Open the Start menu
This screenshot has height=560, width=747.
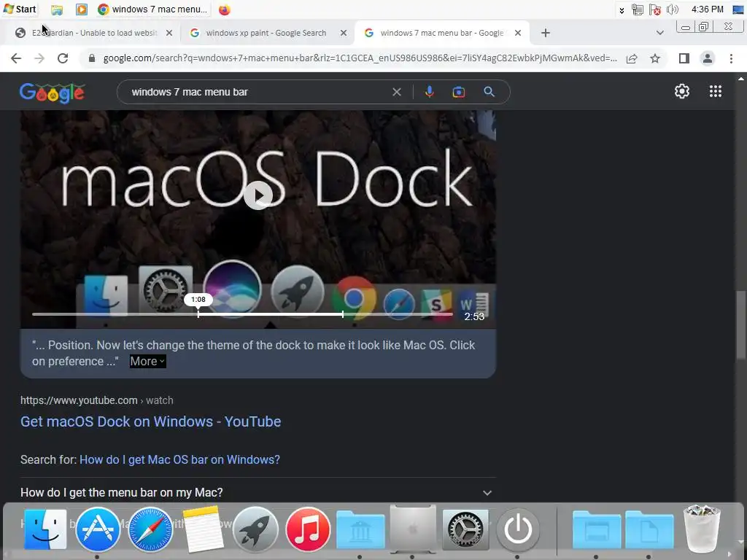pos(20,9)
